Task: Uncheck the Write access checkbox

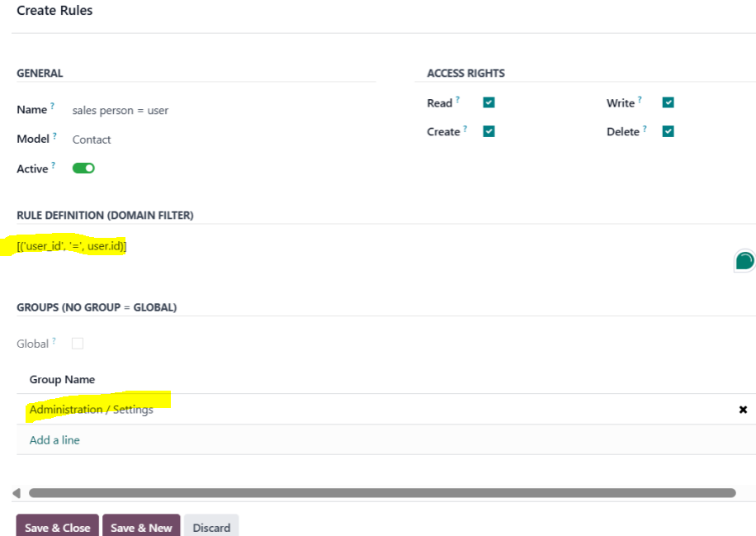Action: pyautogui.click(x=669, y=102)
